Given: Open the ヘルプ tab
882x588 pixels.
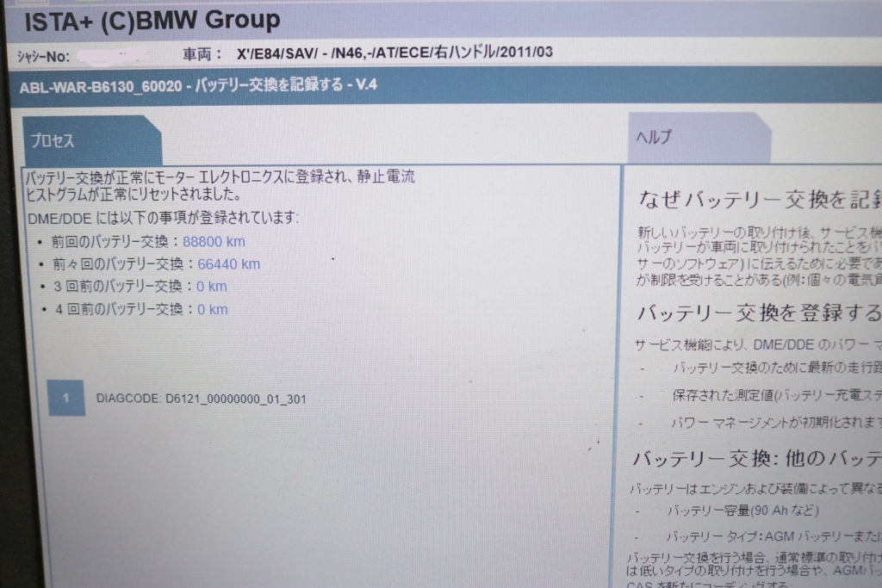Looking at the screenshot, I should pyautogui.click(x=699, y=138).
